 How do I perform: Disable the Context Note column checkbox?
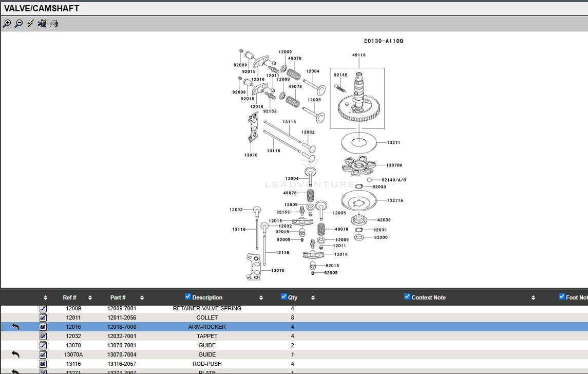[407, 296]
